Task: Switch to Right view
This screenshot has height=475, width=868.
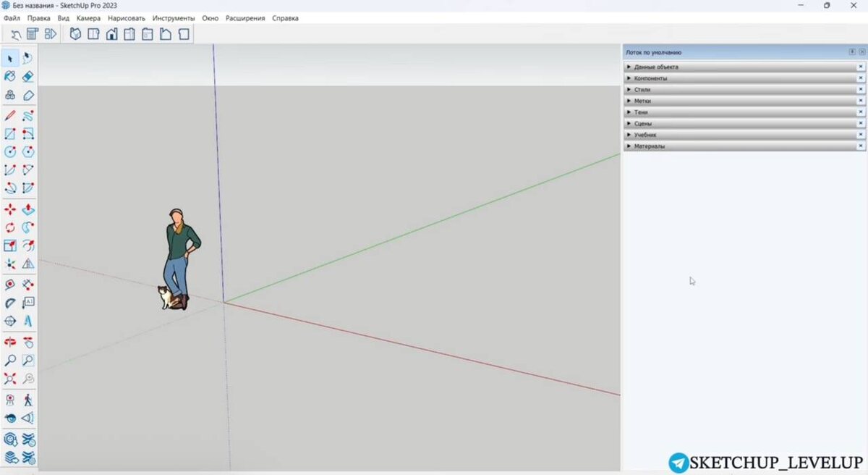Action: click(129, 33)
